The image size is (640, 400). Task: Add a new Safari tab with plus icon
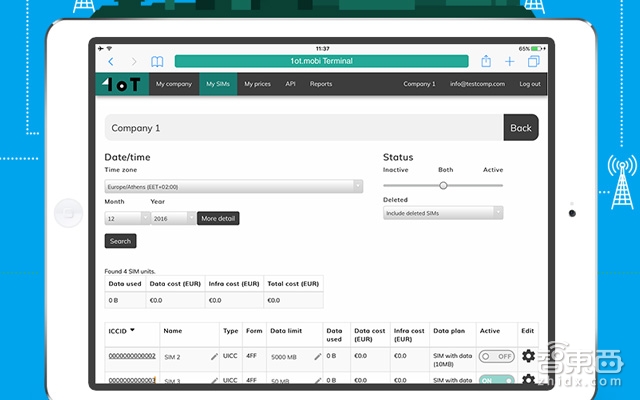tap(509, 62)
